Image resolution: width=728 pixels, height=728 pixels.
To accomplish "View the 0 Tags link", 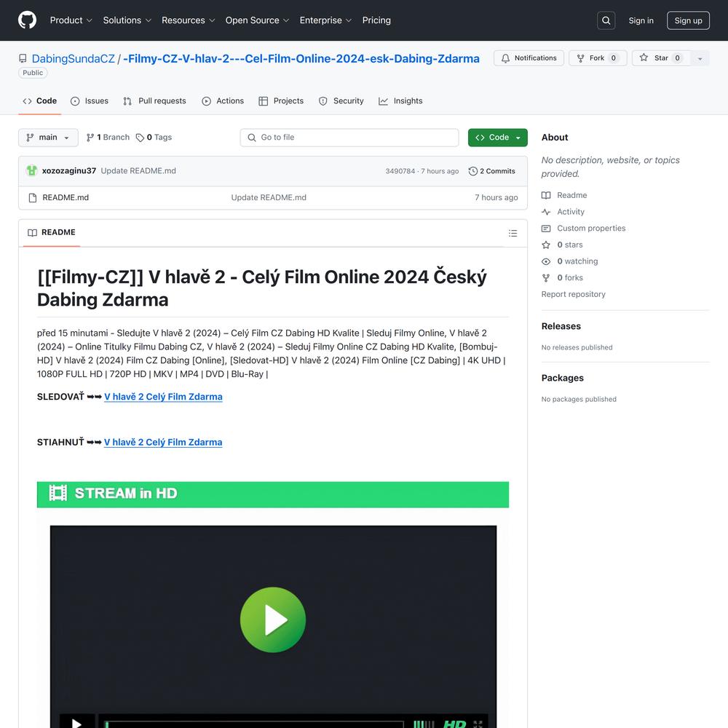I will point(154,138).
